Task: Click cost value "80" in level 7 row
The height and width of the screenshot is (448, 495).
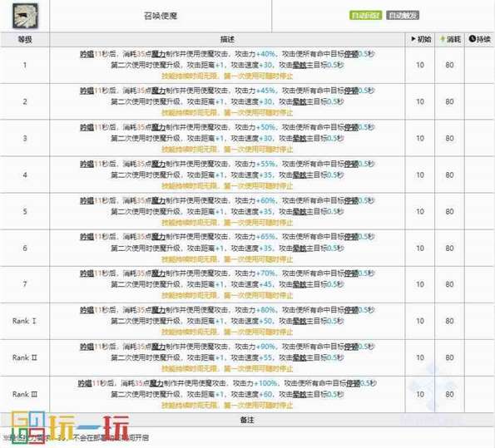Action: point(449,284)
